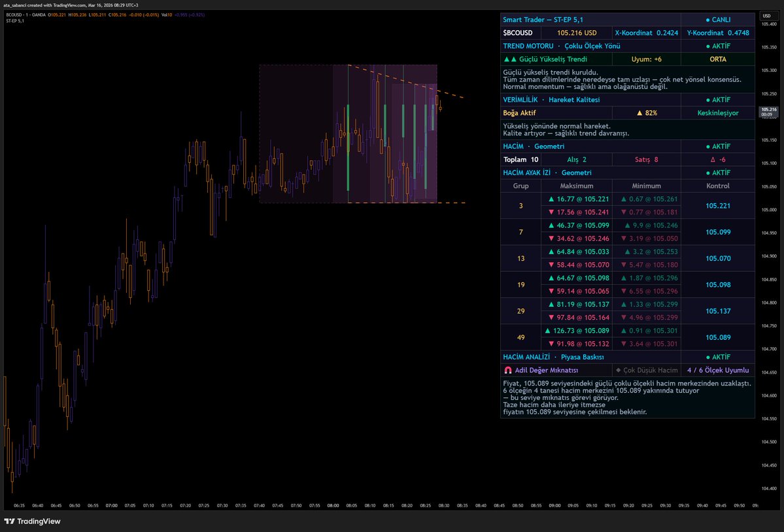784x532 pixels.
Task: Click the Adil Değer Mıknatısı label
Action: 547,370
